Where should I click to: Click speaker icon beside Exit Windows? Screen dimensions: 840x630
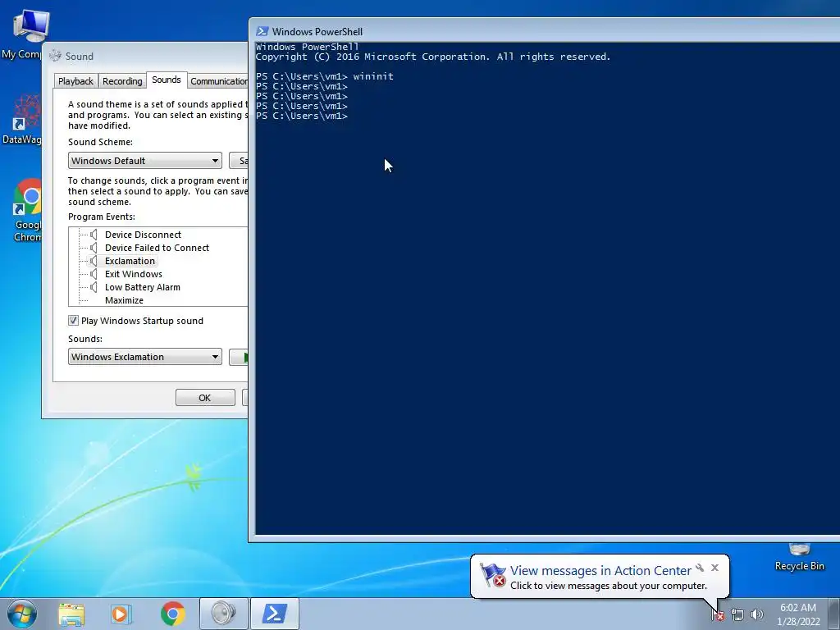point(94,274)
